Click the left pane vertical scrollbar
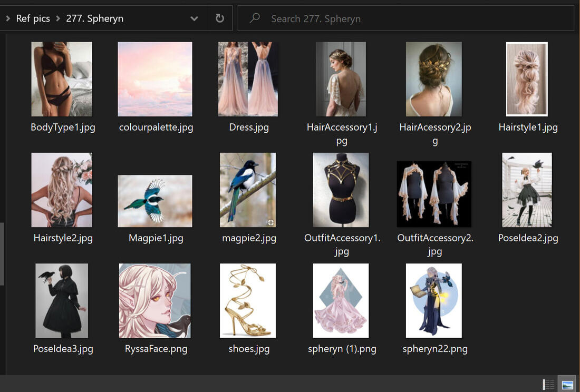Image resolution: width=580 pixels, height=392 pixels. coord(2,253)
